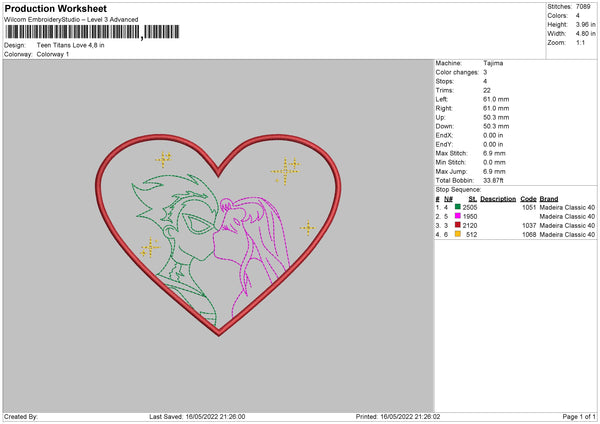Click stitch count '2505' in stop row 1
The width and height of the screenshot is (600, 424).
coord(470,207)
